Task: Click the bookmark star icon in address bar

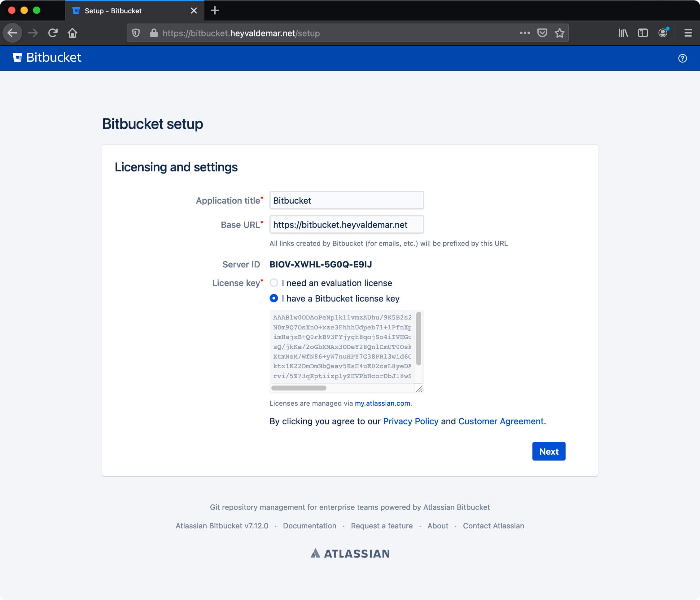Action: coord(559,33)
